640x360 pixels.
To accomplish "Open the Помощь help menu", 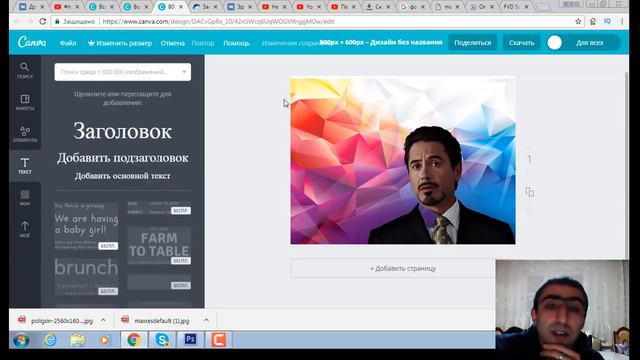I will [x=236, y=43].
